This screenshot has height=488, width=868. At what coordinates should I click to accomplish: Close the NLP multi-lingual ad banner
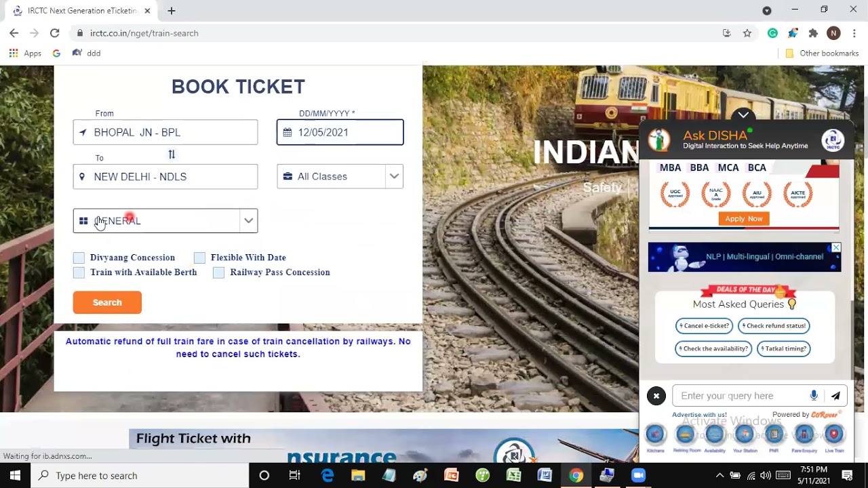[836, 248]
